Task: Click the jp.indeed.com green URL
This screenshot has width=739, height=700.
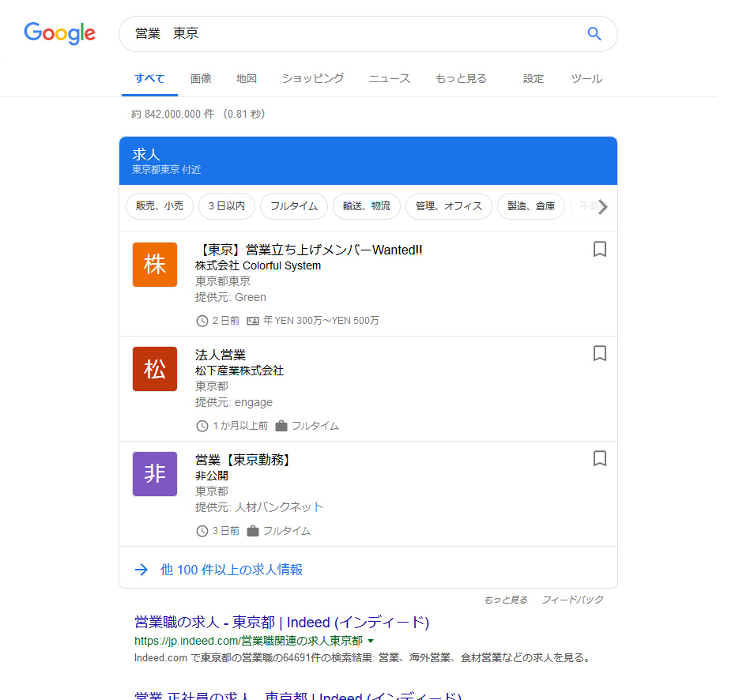Action: (248, 641)
